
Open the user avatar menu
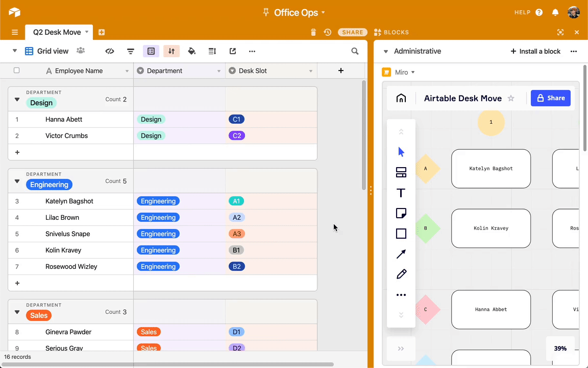[573, 12]
